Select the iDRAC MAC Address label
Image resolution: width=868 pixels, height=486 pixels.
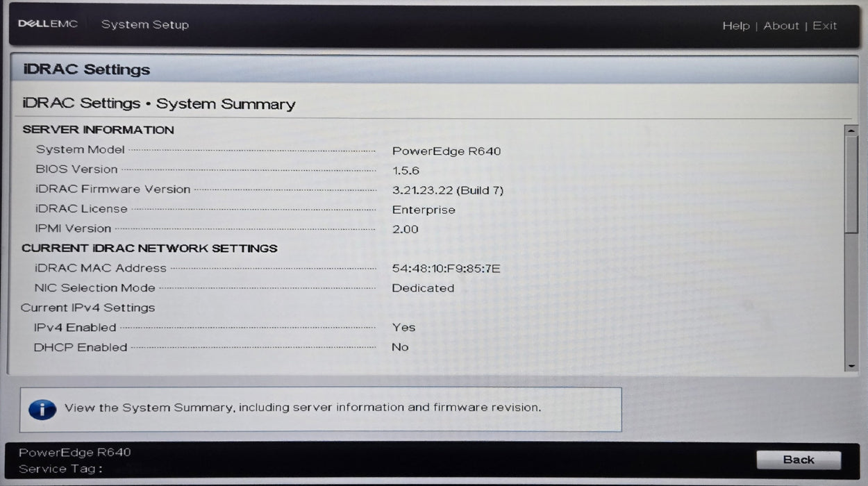click(101, 268)
